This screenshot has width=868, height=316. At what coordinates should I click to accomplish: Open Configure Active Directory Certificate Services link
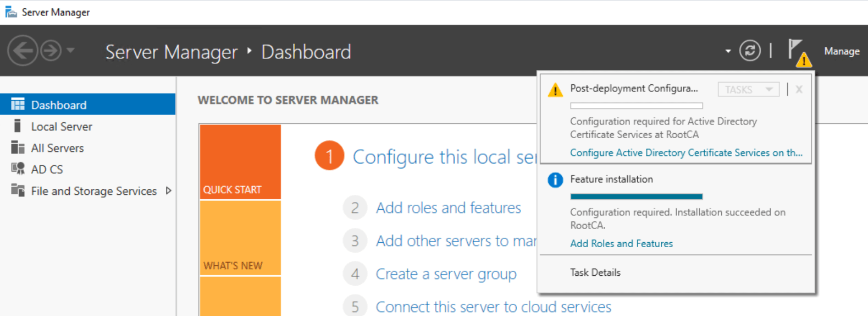[x=686, y=153]
